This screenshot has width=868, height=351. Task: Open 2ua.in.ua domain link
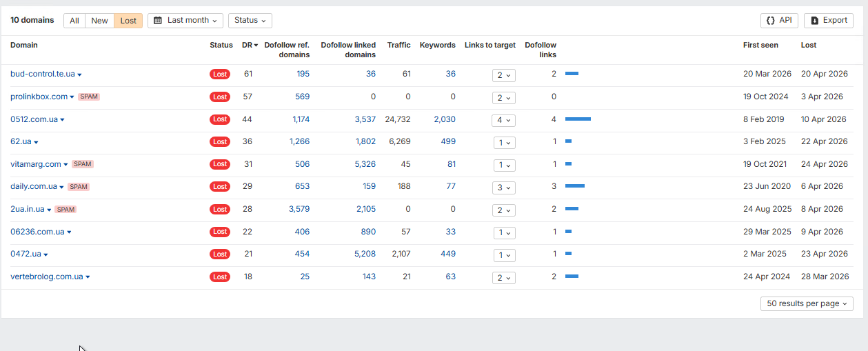pos(27,209)
